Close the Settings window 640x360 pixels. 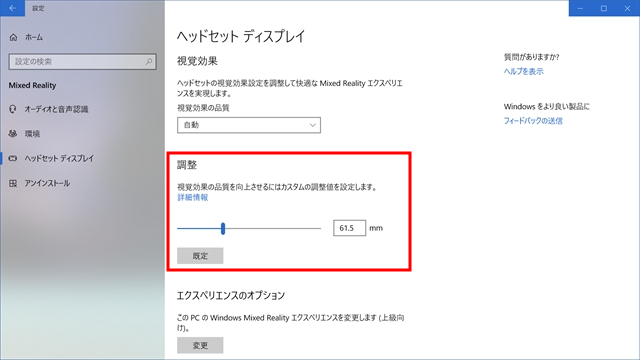pos(627,8)
